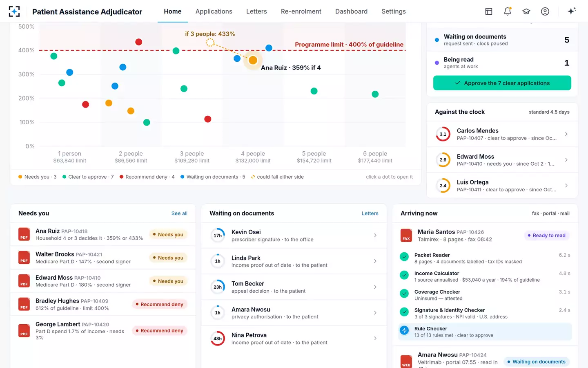Screen dimensions: 588x368
Task: Click the 3.1 day ring for Carlos Mendes
Action: [443, 134]
